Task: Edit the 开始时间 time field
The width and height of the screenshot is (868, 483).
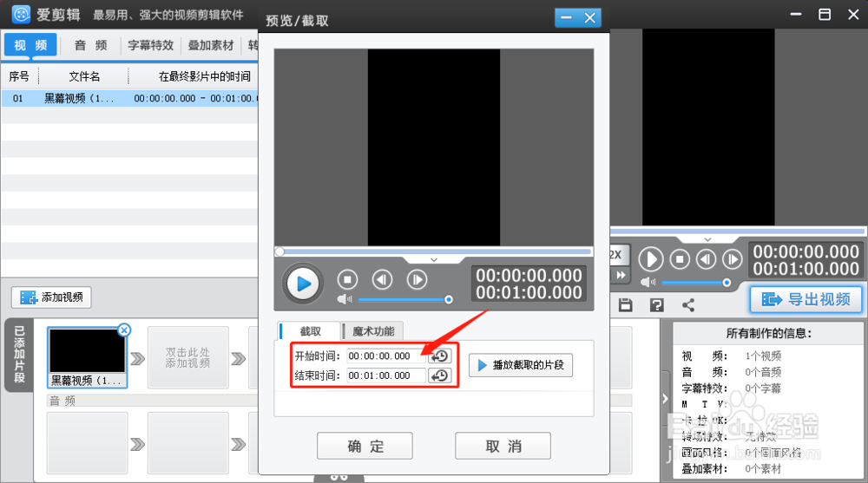Action: pyautogui.click(x=386, y=356)
